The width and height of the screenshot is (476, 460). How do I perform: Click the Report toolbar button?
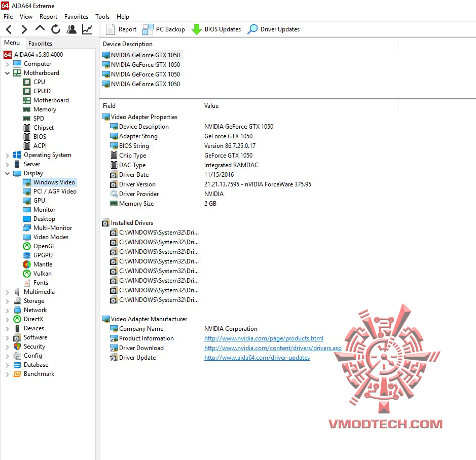tap(121, 29)
